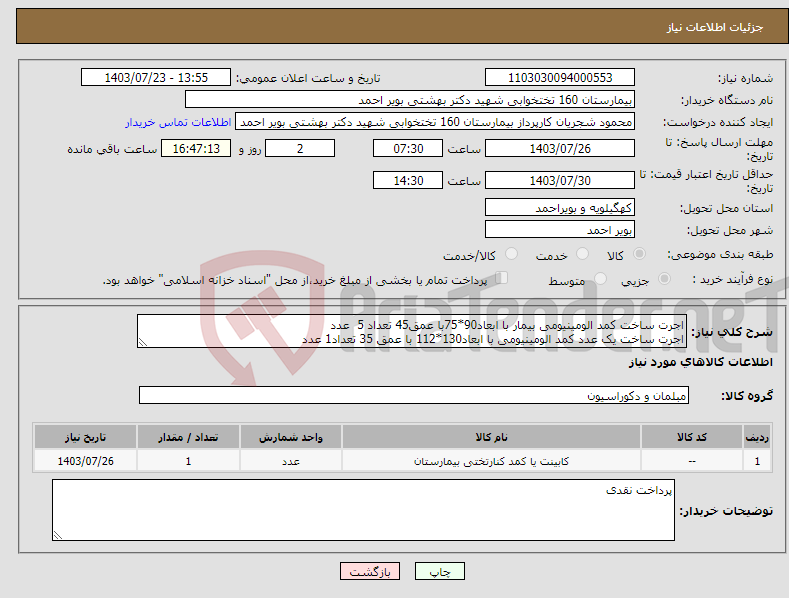Click the request creator name field
Viewport: 789px width, 598px height.
pyautogui.click(x=435, y=122)
